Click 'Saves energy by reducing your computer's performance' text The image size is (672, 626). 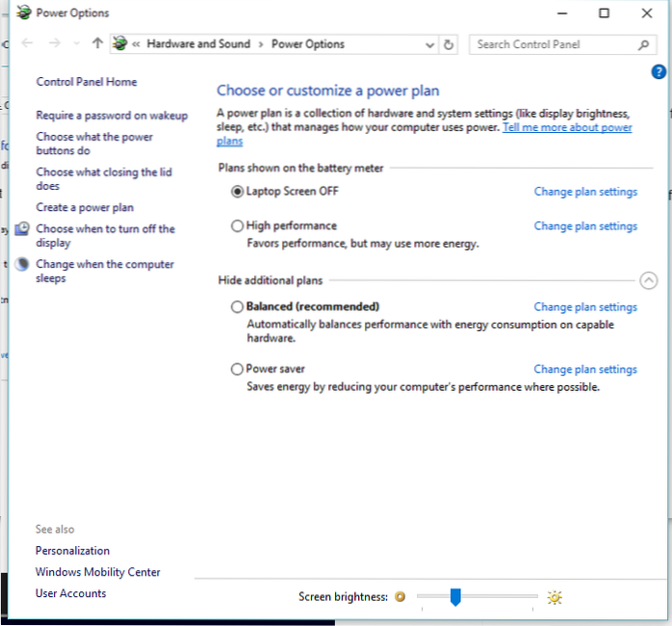tap(423, 387)
